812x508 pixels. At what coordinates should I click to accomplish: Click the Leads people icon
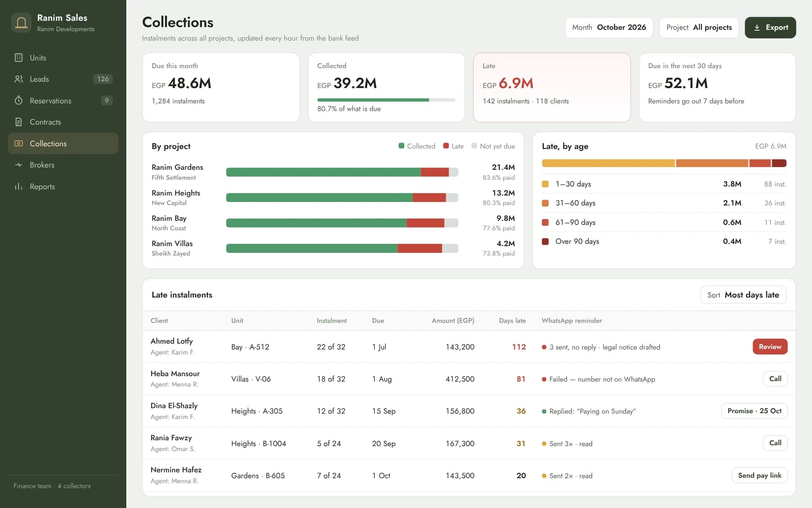click(x=18, y=79)
